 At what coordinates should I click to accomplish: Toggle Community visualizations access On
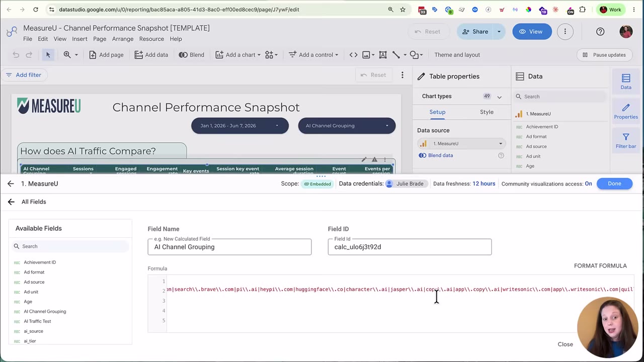(588, 184)
